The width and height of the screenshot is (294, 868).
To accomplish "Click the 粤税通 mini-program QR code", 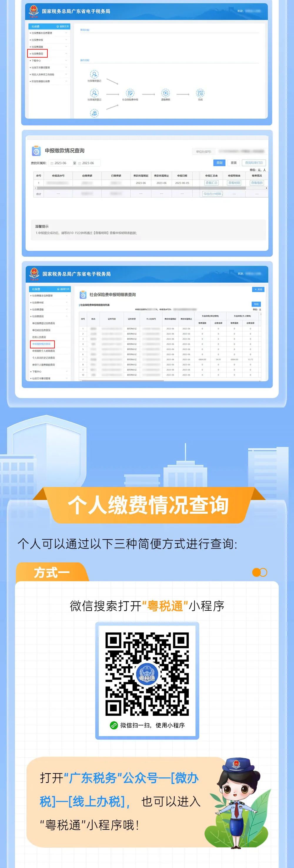I will (x=147, y=674).
